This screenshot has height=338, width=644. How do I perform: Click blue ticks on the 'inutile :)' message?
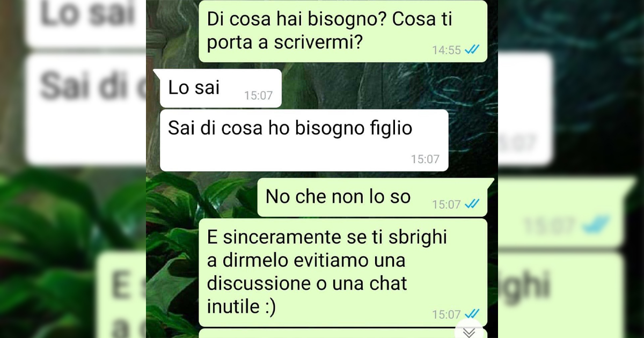472,314
